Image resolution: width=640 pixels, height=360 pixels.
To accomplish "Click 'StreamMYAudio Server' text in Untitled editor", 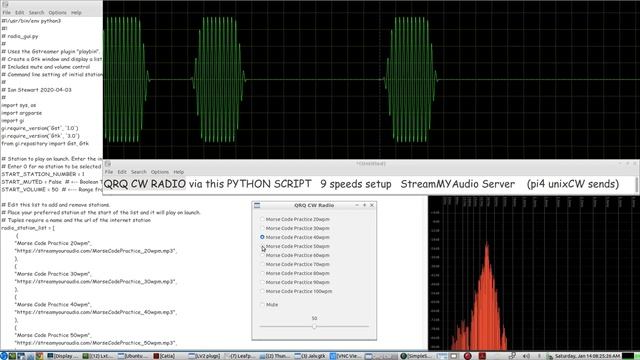I will coord(458,184).
